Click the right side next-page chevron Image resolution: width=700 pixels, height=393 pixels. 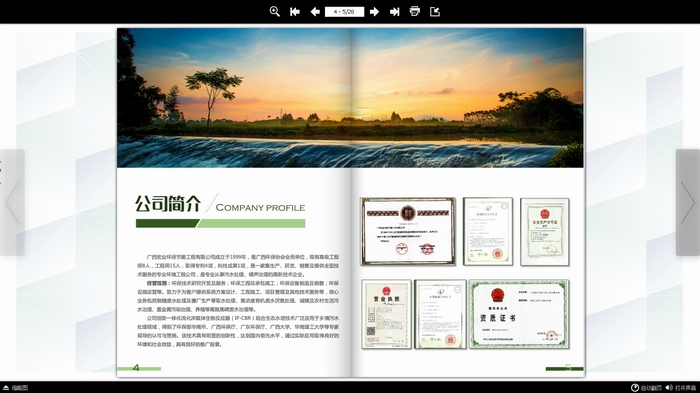pyautogui.click(x=688, y=202)
